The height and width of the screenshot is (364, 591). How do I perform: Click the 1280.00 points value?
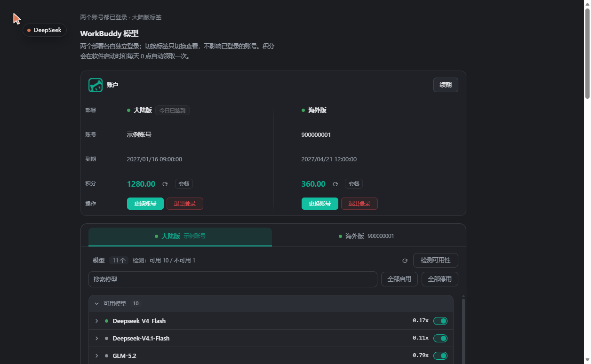pyautogui.click(x=141, y=184)
